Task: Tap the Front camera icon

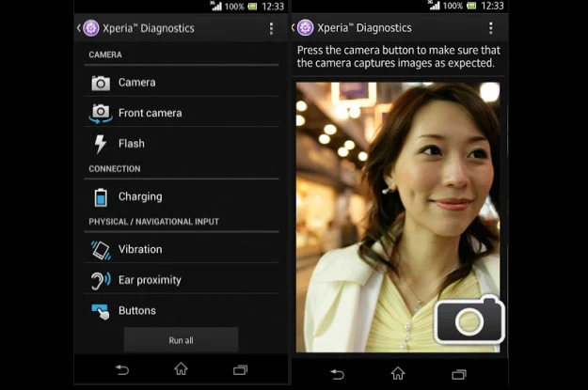Action: click(101, 114)
